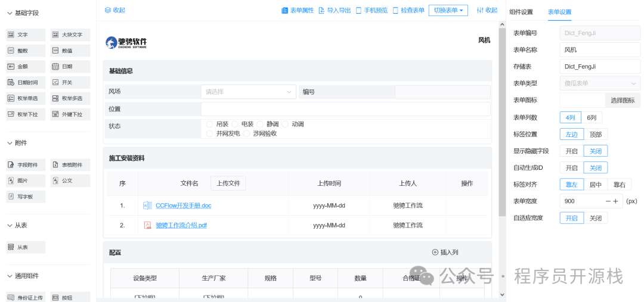Add the 枚举单选 enum radio component
The height and width of the screenshot is (302, 644).
tap(26, 98)
